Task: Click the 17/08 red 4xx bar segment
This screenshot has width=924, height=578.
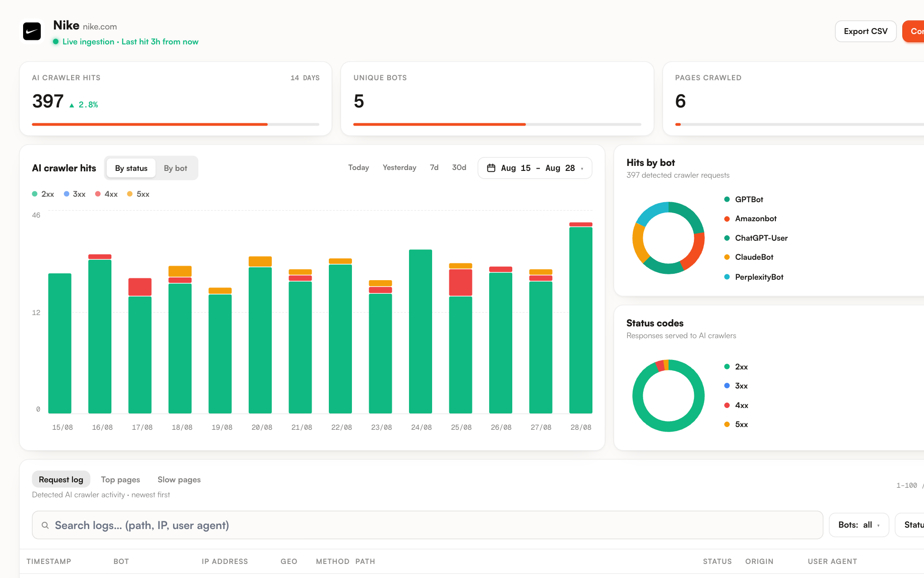Action: click(140, 287)
